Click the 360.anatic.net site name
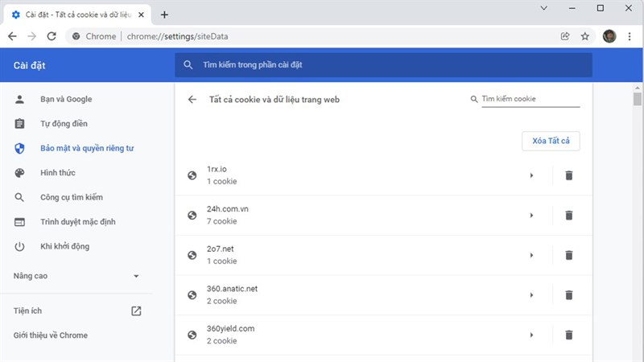Viewport: 644px width, 362px height. click(x=232, y=289)
